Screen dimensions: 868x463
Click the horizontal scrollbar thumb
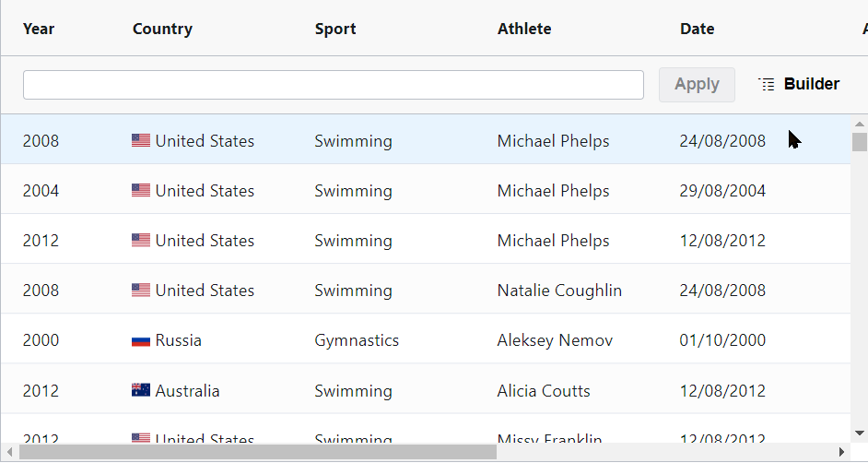click(x=258, y=452)
